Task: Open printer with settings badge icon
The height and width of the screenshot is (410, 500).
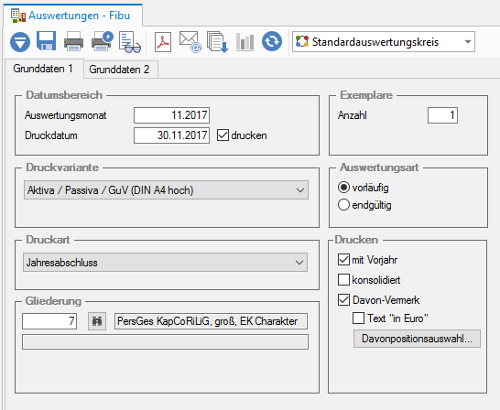Action: coord(102,41)
